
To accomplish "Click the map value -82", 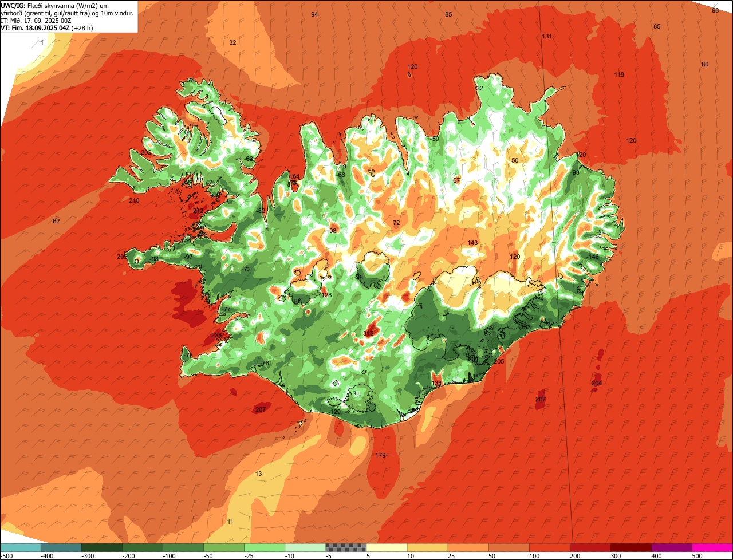I will coord(261,211).
